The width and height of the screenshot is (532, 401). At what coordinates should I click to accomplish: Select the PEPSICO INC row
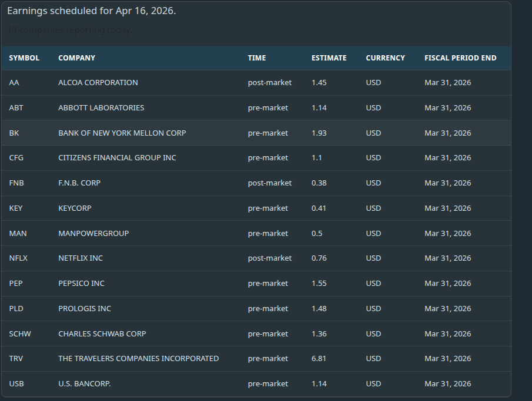(81, 284)
